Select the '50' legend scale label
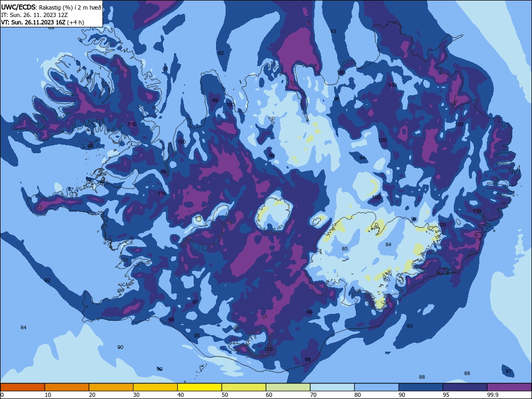The height and width of the screenshot is (399, 532). (x=225, y=395)
